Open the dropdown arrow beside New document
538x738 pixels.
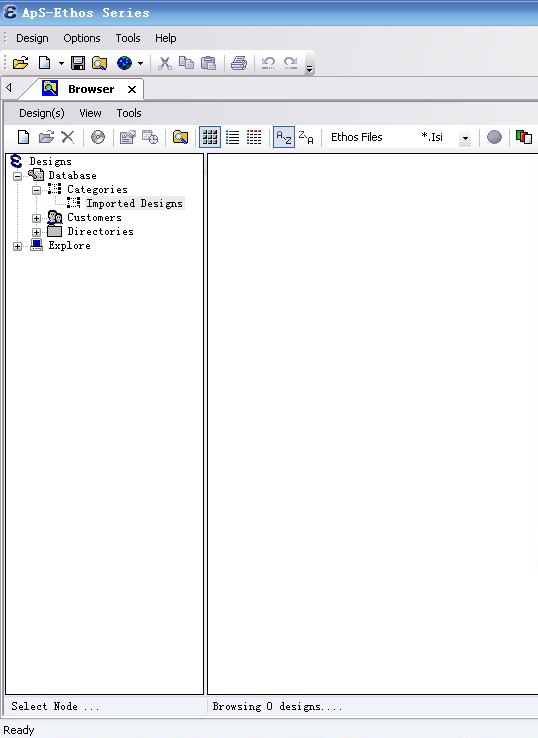pyautogui.click(x=61, y=63)
